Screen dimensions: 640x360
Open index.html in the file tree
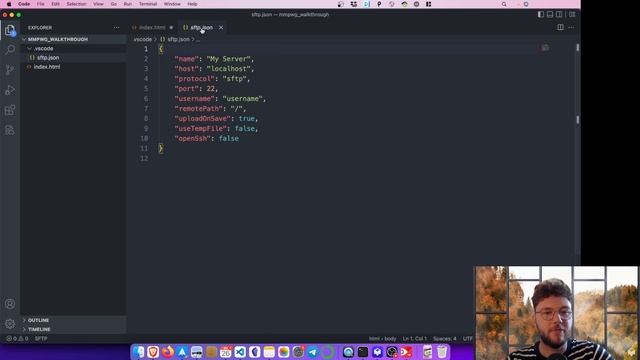tap(47, 67)
